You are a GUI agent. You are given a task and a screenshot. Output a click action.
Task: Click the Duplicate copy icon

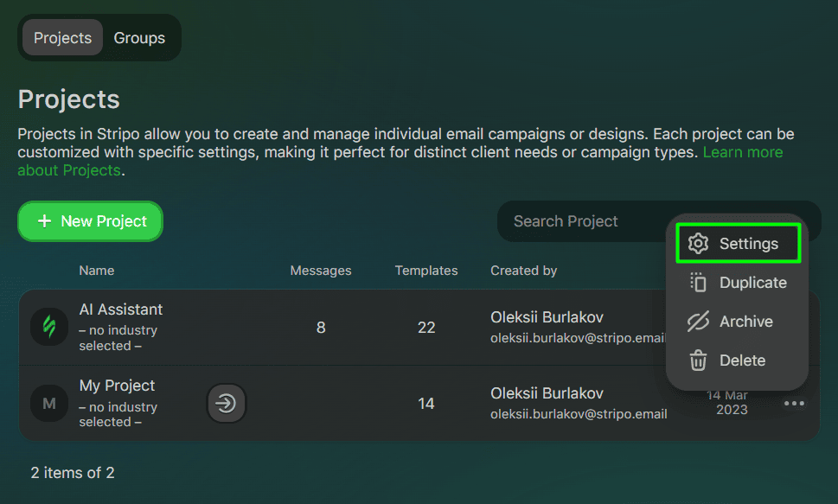click(x=698, y=283)
